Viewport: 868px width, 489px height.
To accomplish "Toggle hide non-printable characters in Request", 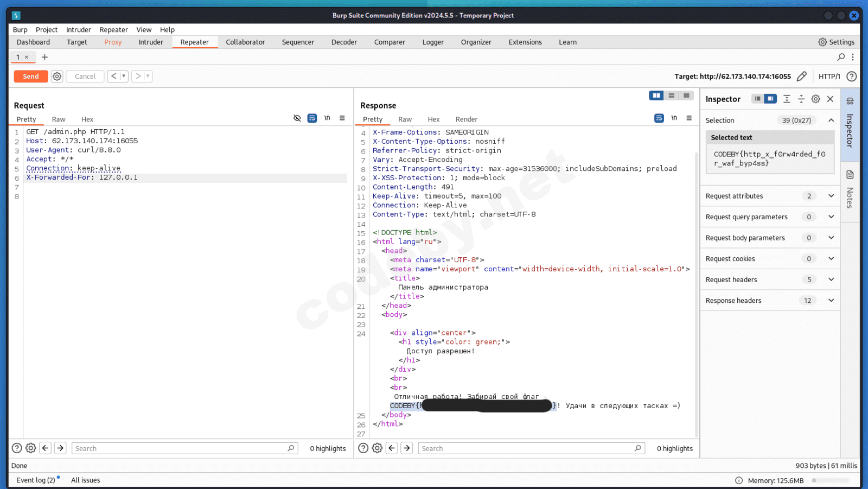I will tap(297, 118).
